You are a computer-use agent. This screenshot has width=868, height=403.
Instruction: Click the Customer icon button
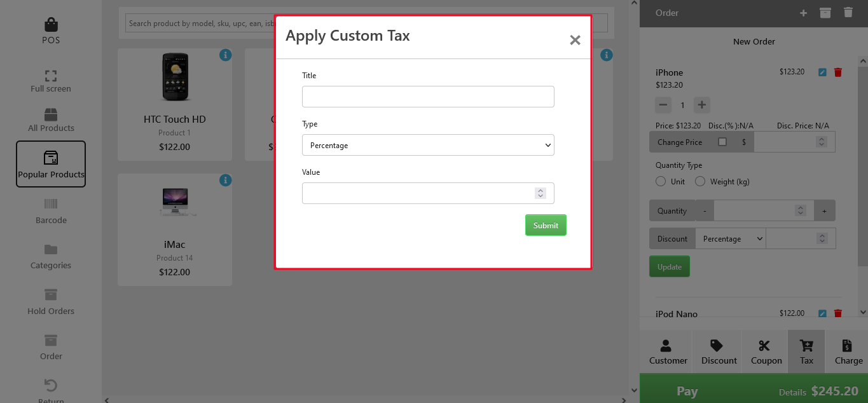666,346
